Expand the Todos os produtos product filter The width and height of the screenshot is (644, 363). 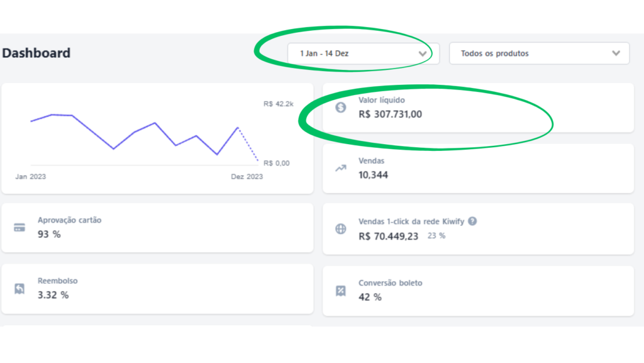pos(538,53)
